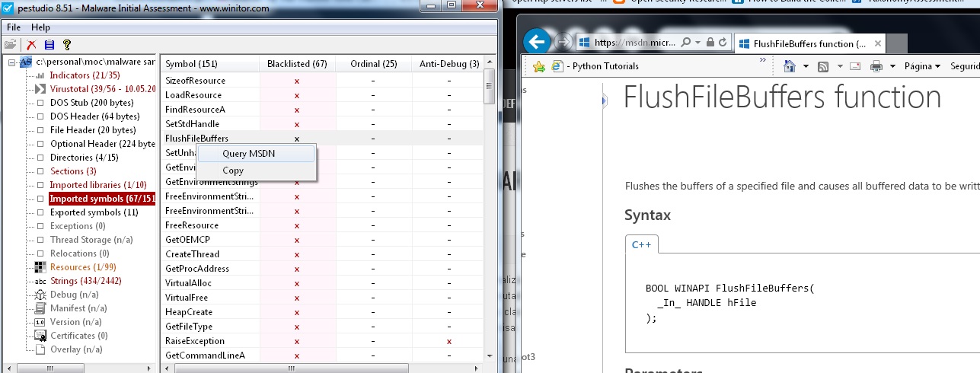Click the yellow question mark help icon
This screenshot has width=980, height=373.
click(x=67, y=45)
